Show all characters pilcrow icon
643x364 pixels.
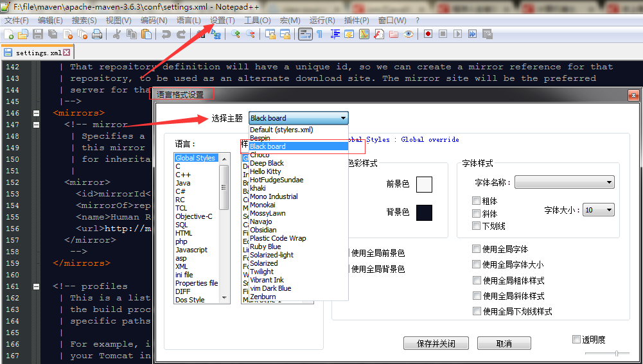tap(320, 35)
